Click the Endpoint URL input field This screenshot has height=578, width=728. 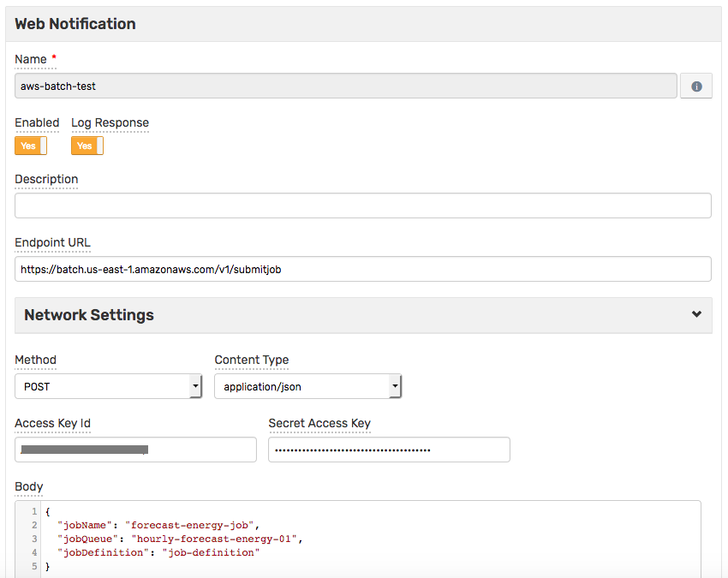click(362, 269)
